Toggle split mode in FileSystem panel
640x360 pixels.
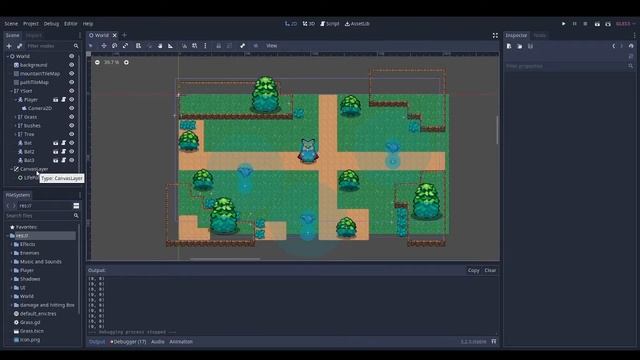[76, 206]
